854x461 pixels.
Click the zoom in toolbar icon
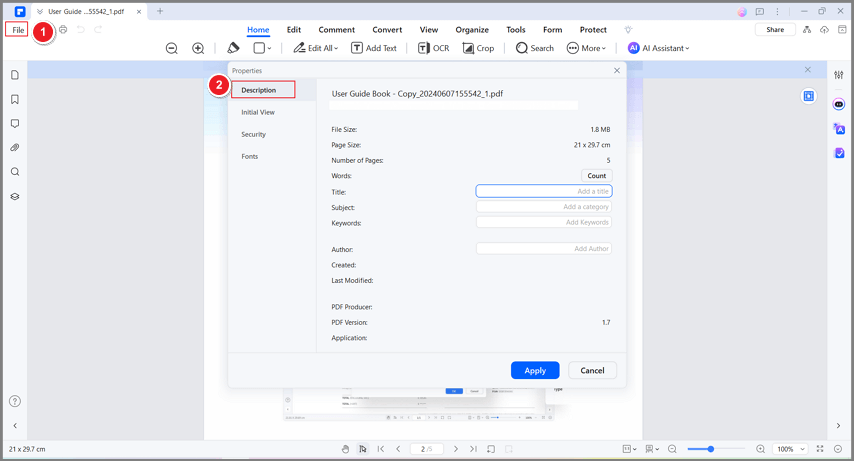198,48
